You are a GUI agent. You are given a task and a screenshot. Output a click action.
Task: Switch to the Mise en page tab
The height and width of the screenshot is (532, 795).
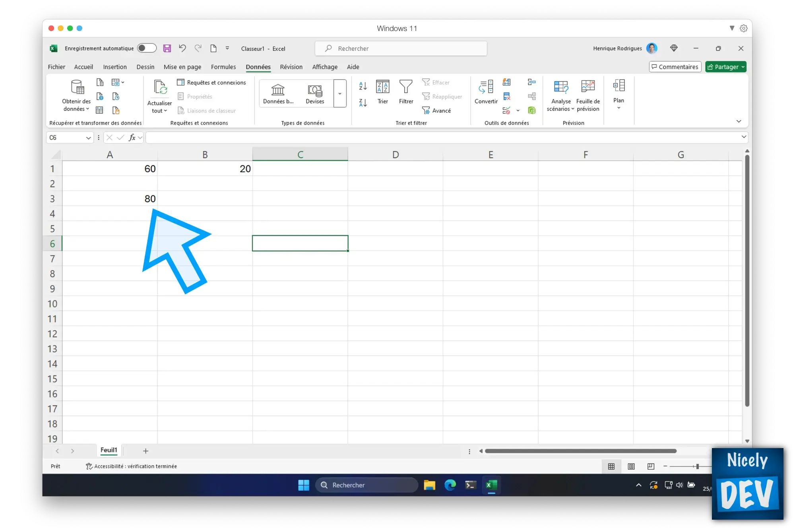[182, 67]
